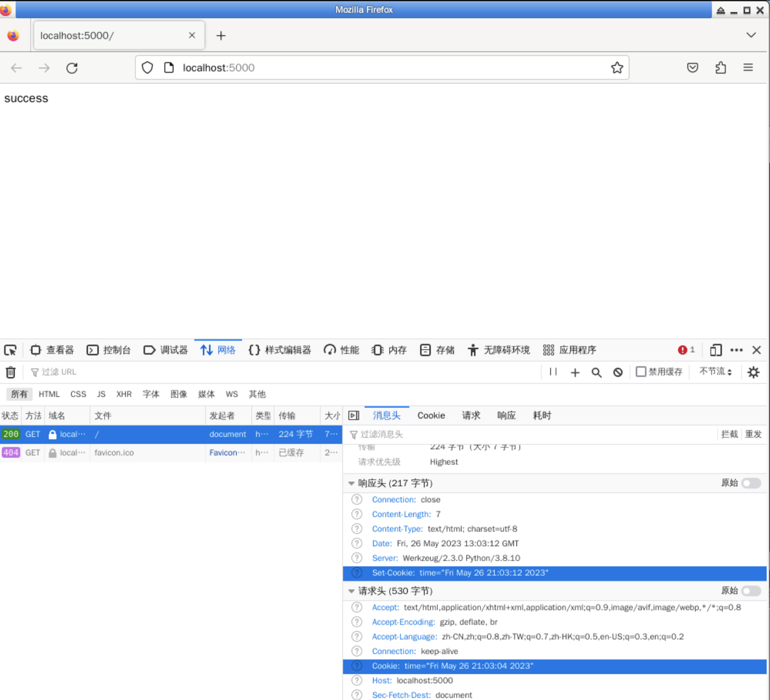Pause network recording

point(553,372)
